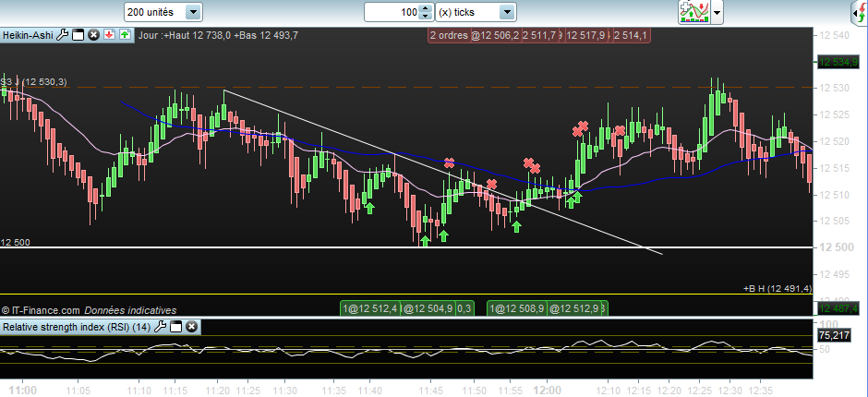Image resolution: width=868 pixels, height=397 pixels.
Task: Click the sell tag 12 517,9
Action: click(585, 35)
